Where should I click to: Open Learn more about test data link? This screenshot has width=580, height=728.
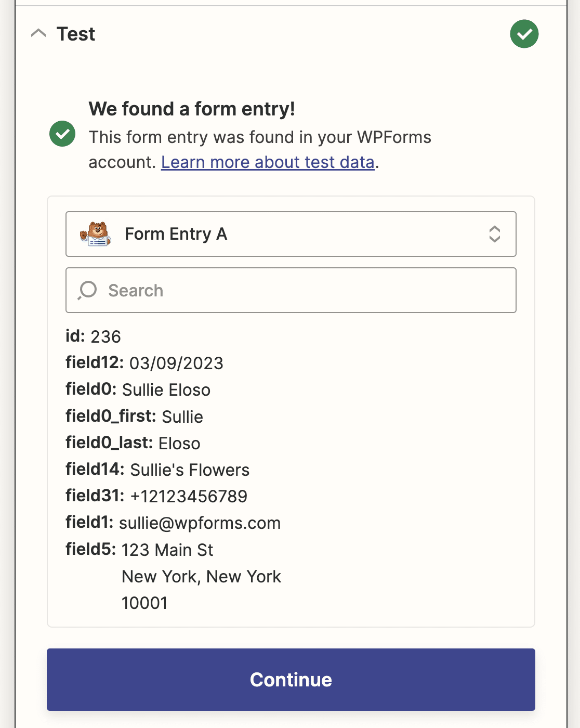(x=268, y=162)
